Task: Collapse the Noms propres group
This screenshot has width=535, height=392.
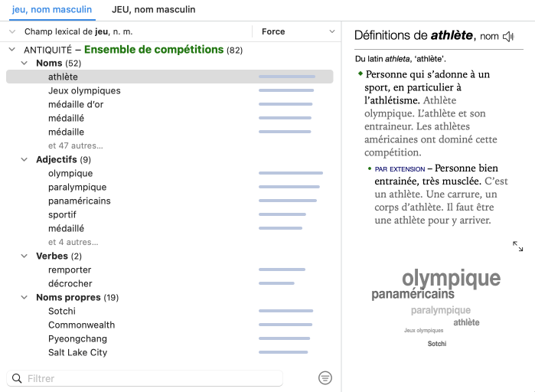Action: tap(24, 298)
